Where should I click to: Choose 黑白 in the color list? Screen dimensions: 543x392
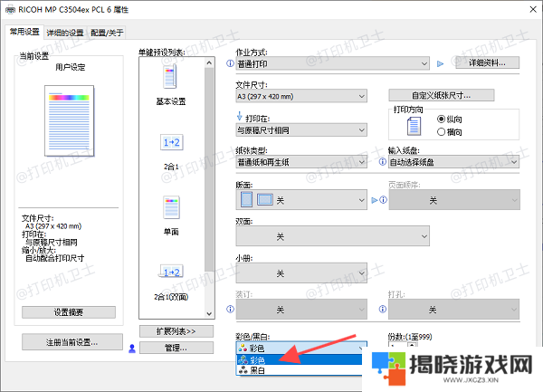pos(300,370)
